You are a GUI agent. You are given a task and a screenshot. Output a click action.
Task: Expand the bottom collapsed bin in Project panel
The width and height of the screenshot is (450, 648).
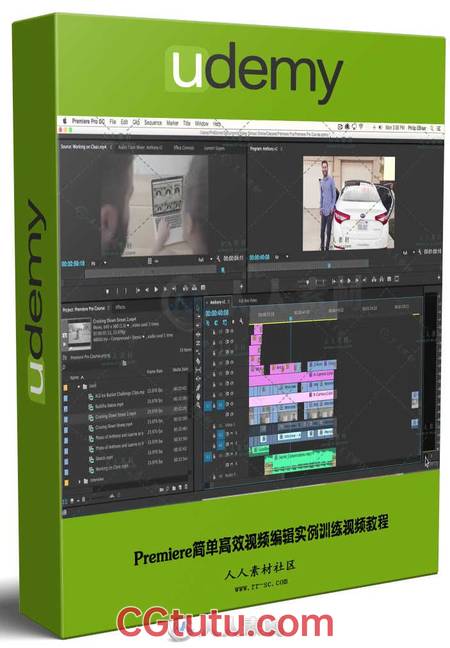pos(79,481)
